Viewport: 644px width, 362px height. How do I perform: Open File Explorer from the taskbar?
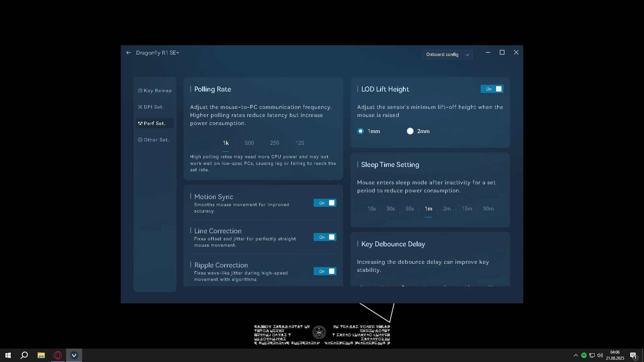41,355
